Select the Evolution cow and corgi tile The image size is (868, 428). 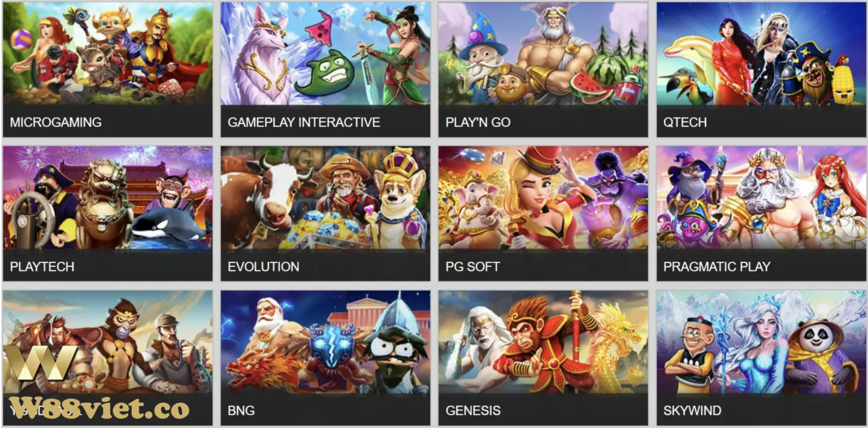[325, 198]
